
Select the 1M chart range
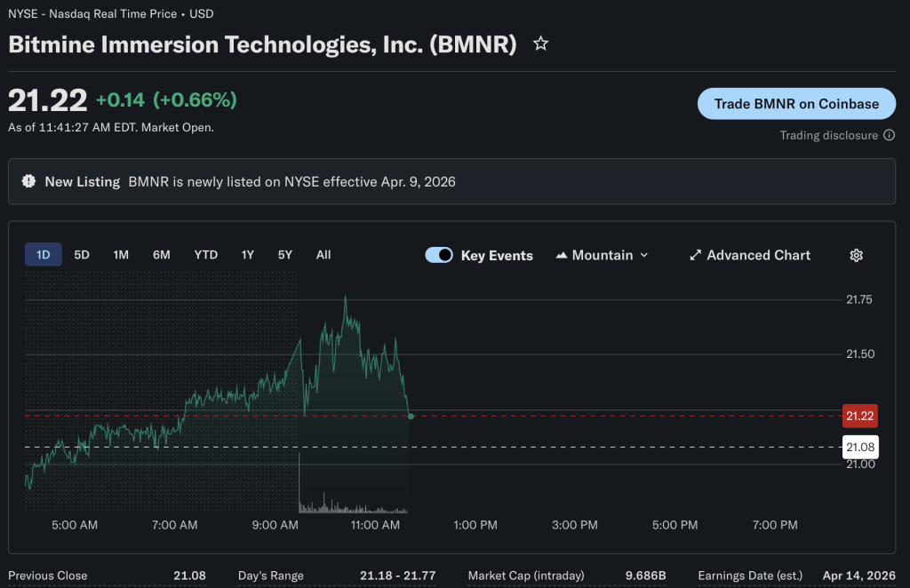coord(121,255)
